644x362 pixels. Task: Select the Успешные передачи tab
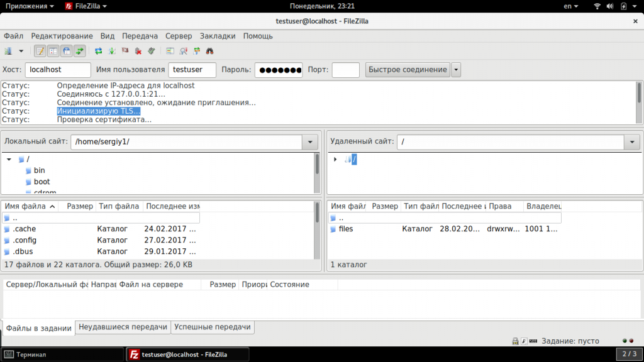click(x=213, y=327)
